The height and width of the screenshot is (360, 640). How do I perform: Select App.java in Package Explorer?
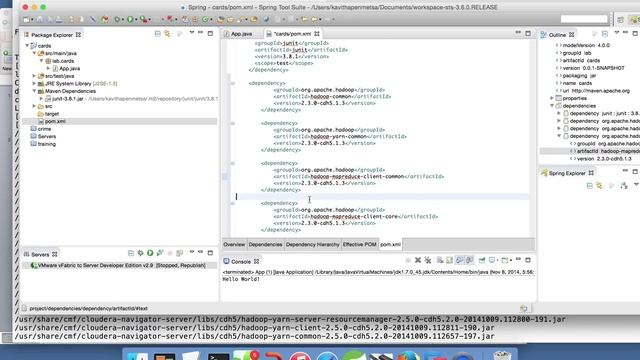click(x=67, y=69)
